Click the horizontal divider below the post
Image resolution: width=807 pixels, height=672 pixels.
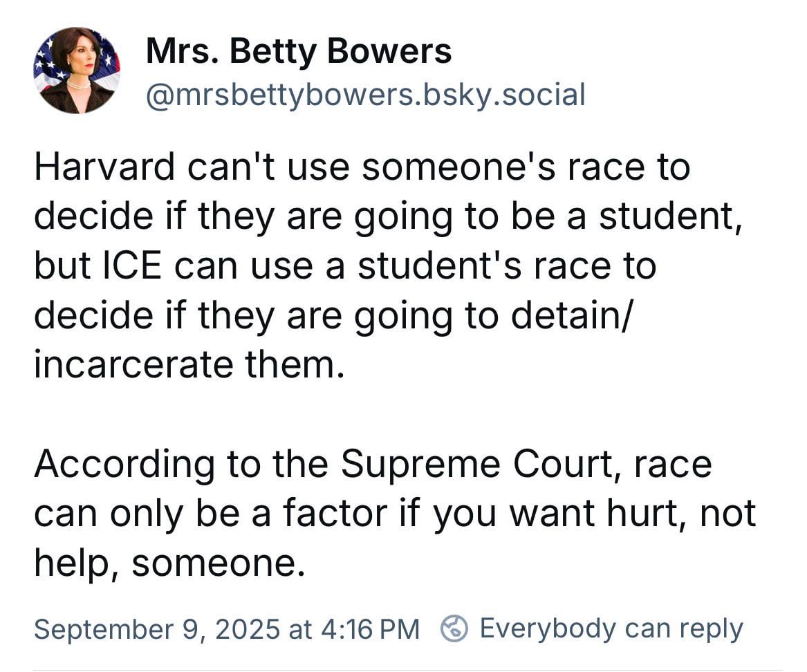coord(407,670)
